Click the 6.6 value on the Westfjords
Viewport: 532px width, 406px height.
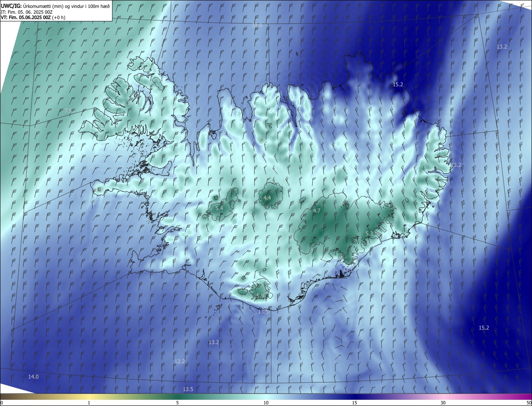point(126,103)
